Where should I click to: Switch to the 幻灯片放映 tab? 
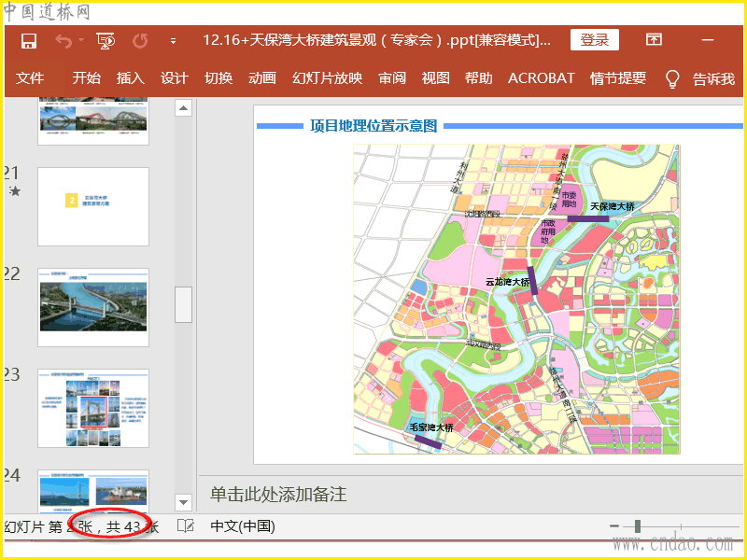[x=327, y=78]
